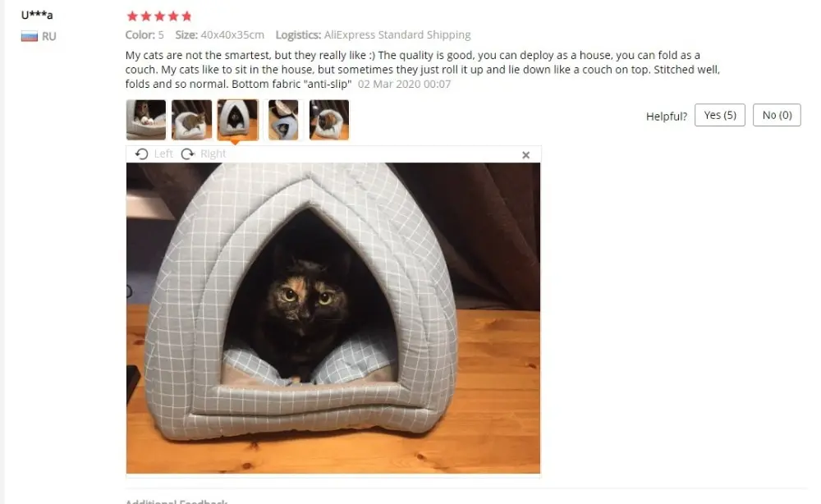Open first thumbnail of cat in bed
Viewport: 821px width, 504px height.
pos(146,120)
